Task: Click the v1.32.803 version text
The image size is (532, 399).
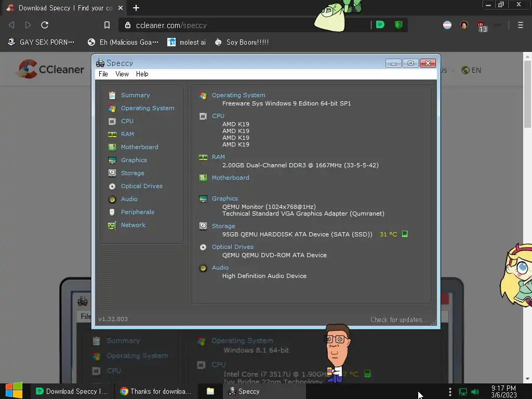Action: (113, 319)
